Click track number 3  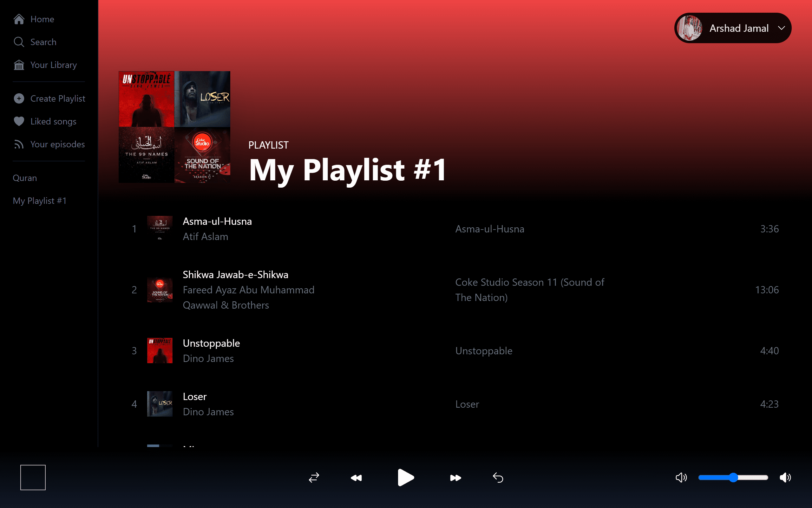pyautogui.click(x=134, y=351)
